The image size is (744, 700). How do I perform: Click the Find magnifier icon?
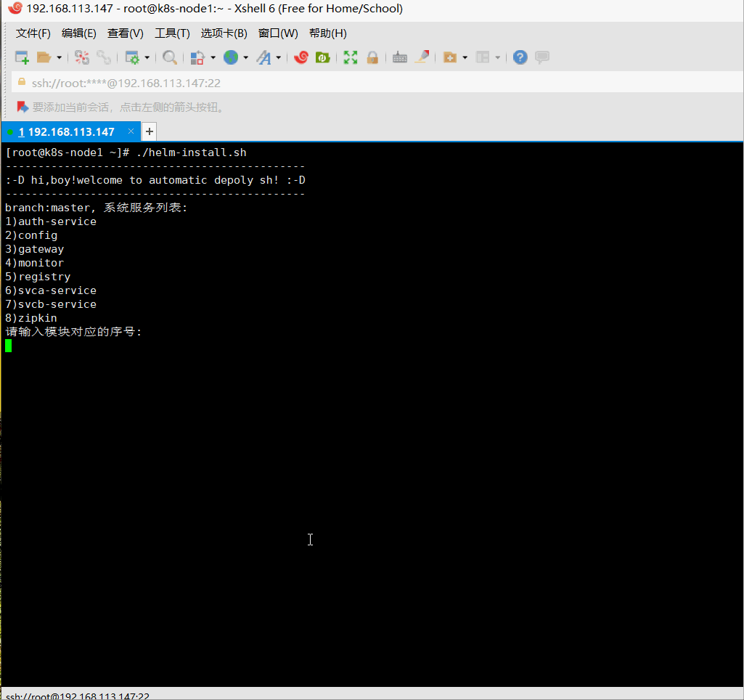tap(169, 57)
